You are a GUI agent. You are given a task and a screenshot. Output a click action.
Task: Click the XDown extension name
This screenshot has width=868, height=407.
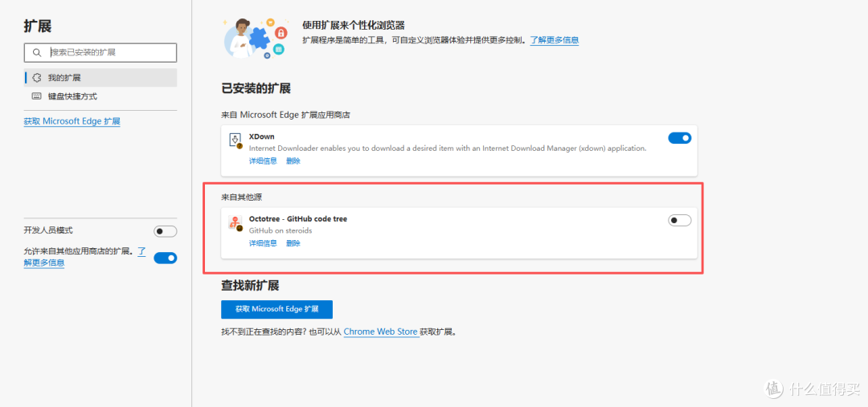[x=261, y=136]
